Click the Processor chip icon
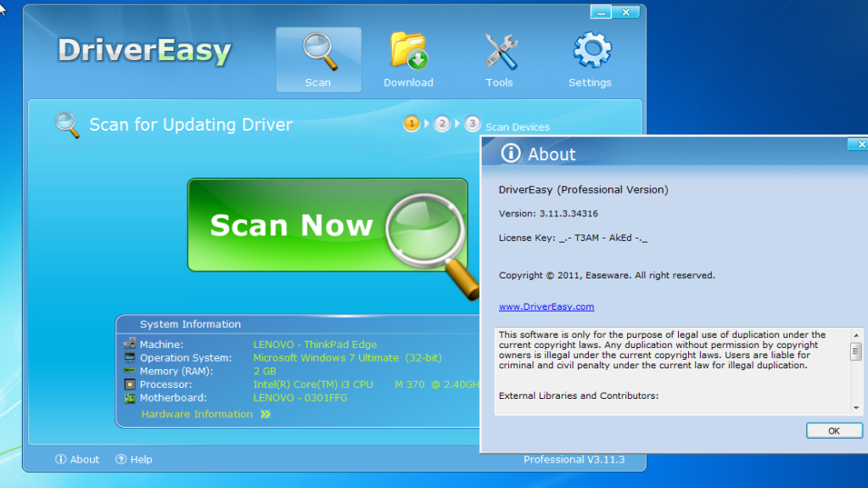Viewport: 868px width, 488px height. tap(130, 384)
